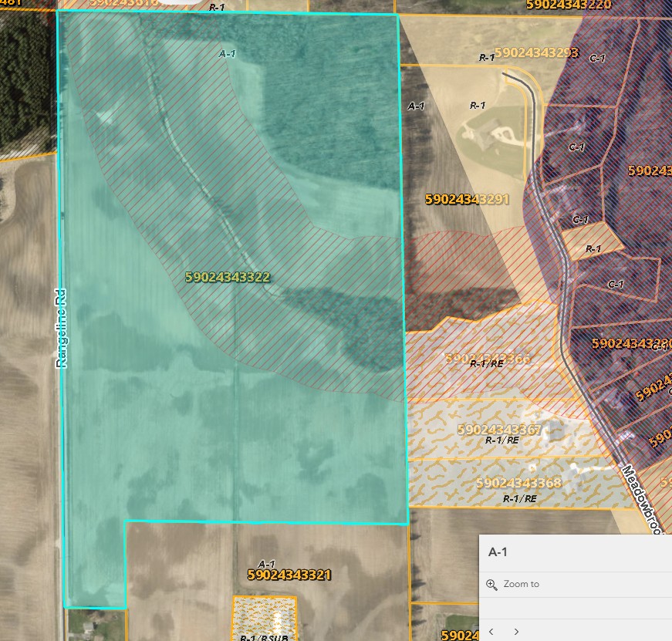Click parcel label 59024343366
The image size is (672, 641).
coord(488,358)
